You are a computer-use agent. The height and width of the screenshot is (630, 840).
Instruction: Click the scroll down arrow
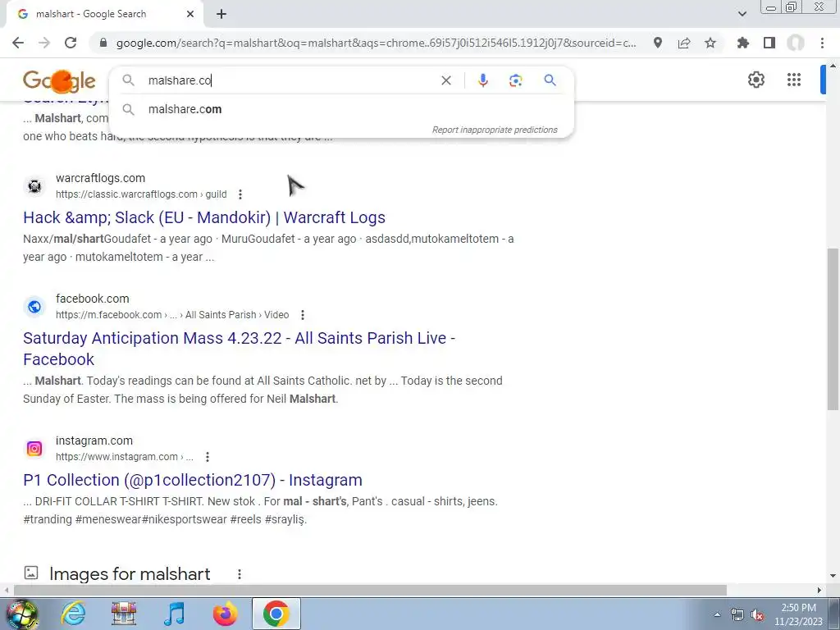click(833, 576)
